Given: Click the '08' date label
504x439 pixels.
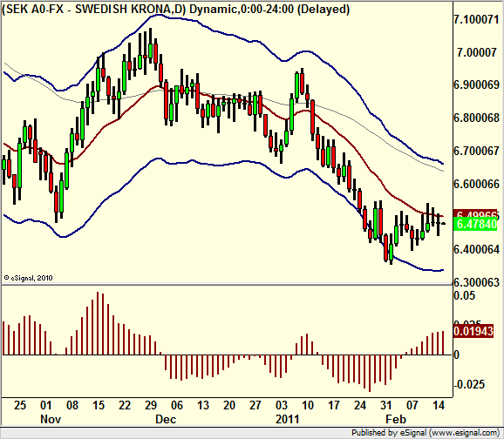Looking at the screenshot, I should coord(72,406).
